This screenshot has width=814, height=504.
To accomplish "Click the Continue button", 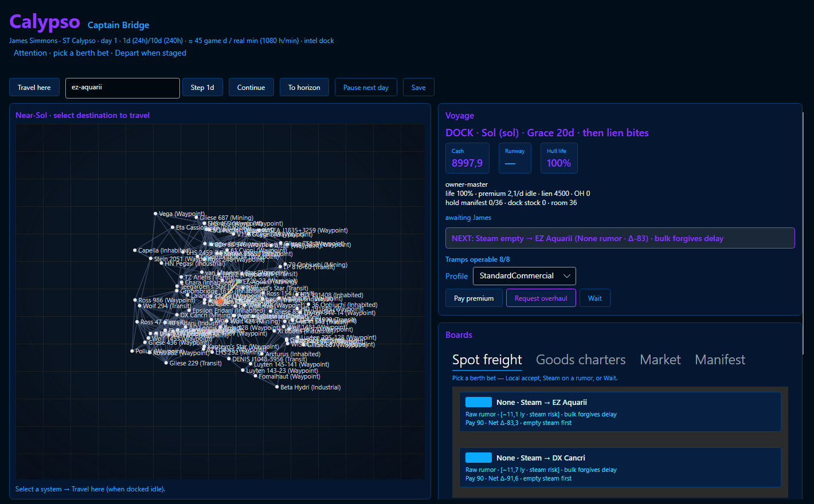I will [251, 88].
